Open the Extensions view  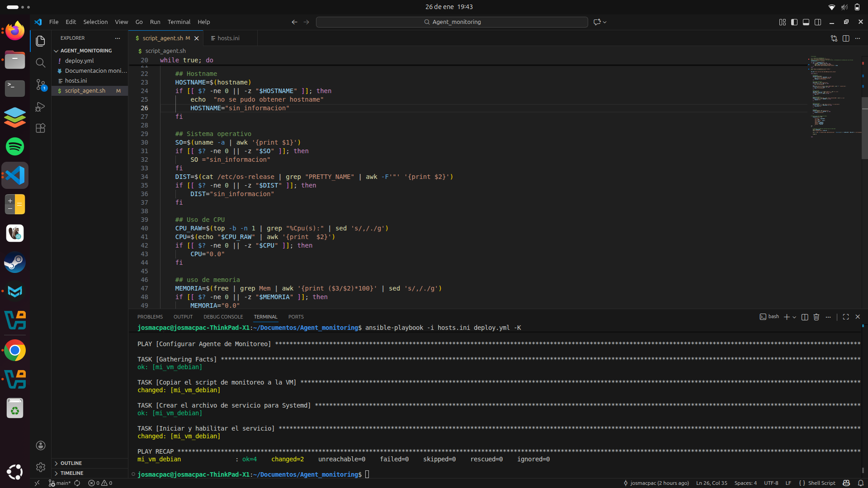40,128
